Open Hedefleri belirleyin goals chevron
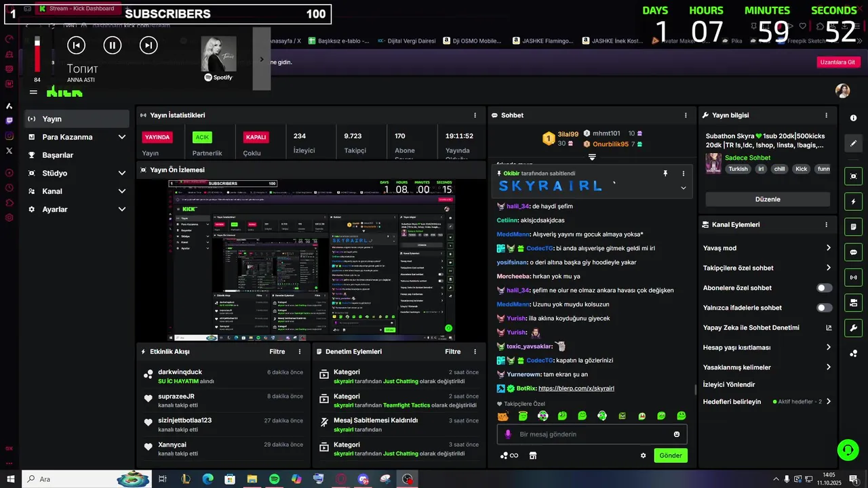This screenshot has width=868, height=488. coord(828,401)
